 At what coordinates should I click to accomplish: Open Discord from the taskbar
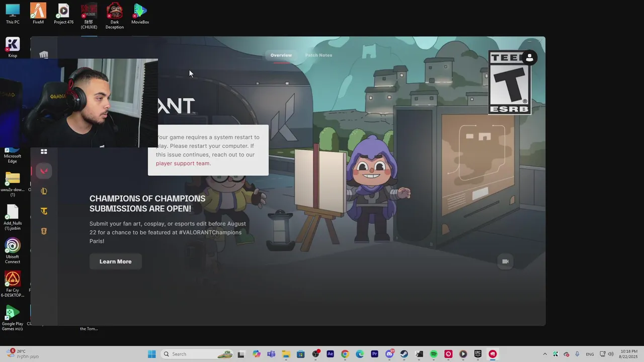[x=389, y=354]
